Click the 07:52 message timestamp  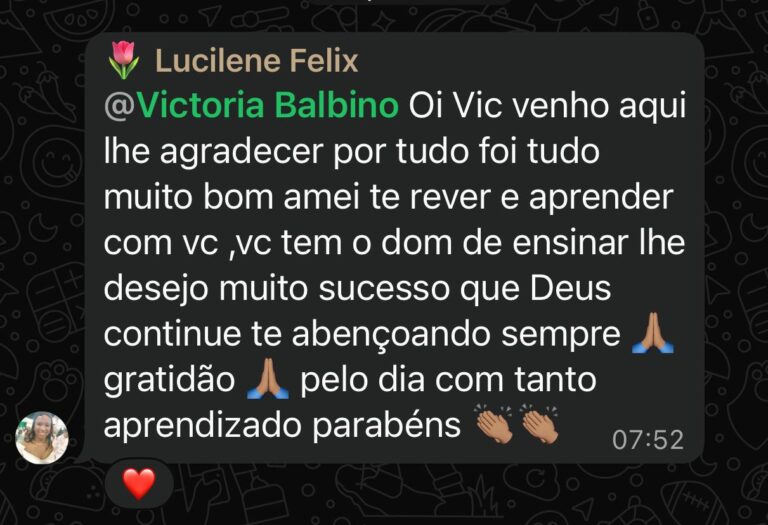(x=648, y=440)
